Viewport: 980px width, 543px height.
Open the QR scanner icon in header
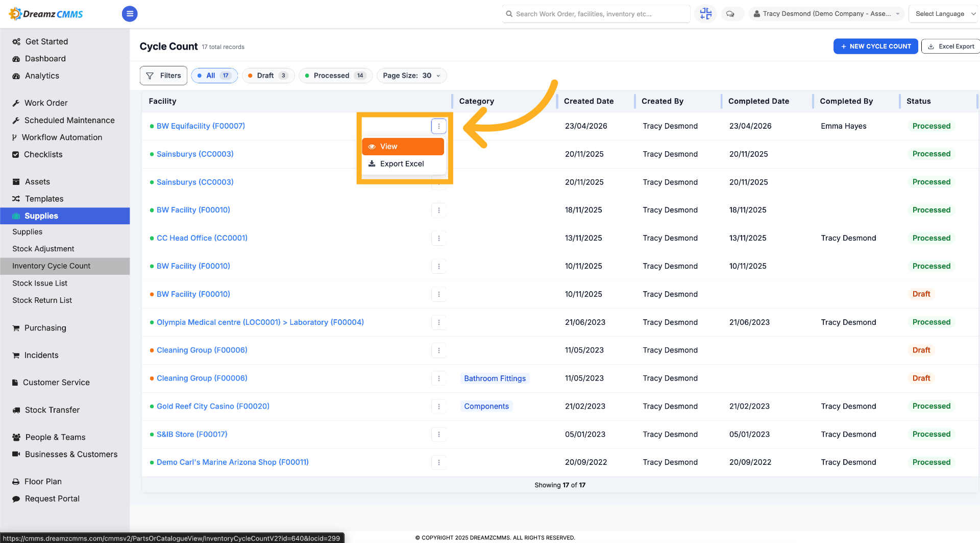(x=705, y=14)
